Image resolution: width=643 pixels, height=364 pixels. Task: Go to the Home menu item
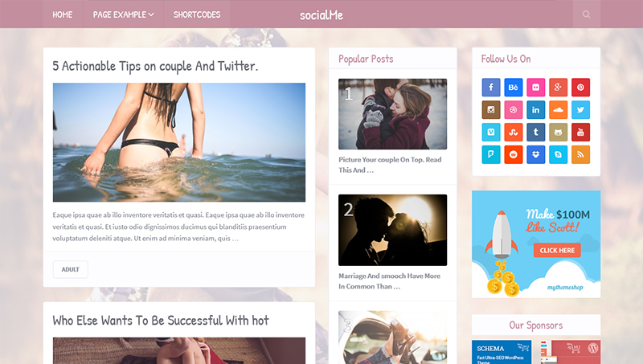[63, 14]
